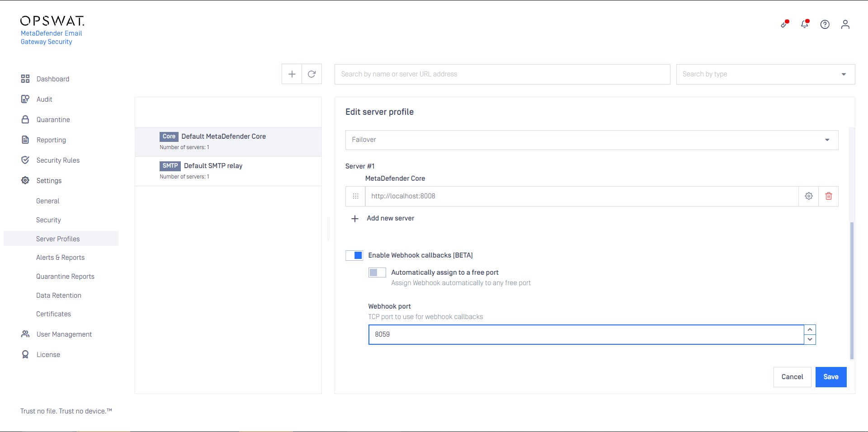Refresh the server profiles list

[312, 74]
